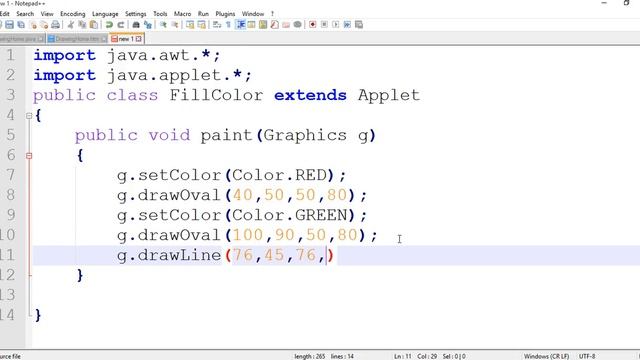The image size is (640, 360).
Task: Toggle synchronized vertical scrolling
Action: [190, 25]
